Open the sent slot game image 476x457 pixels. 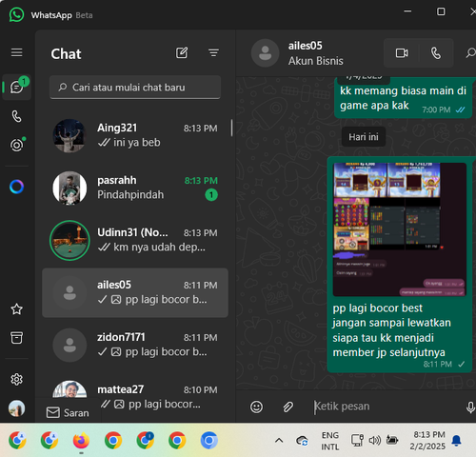point(400,229)
